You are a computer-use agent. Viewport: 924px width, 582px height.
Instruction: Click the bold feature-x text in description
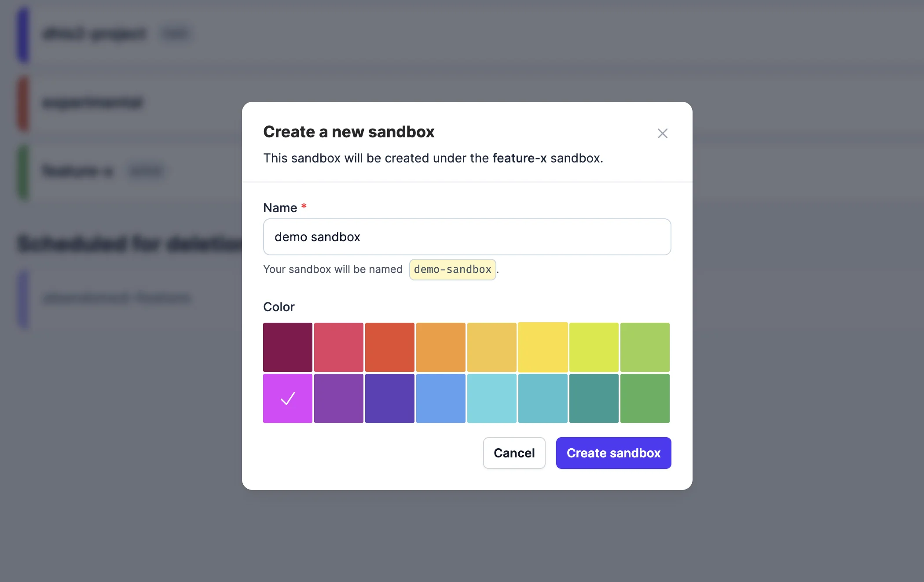click(x=519, y=158)
